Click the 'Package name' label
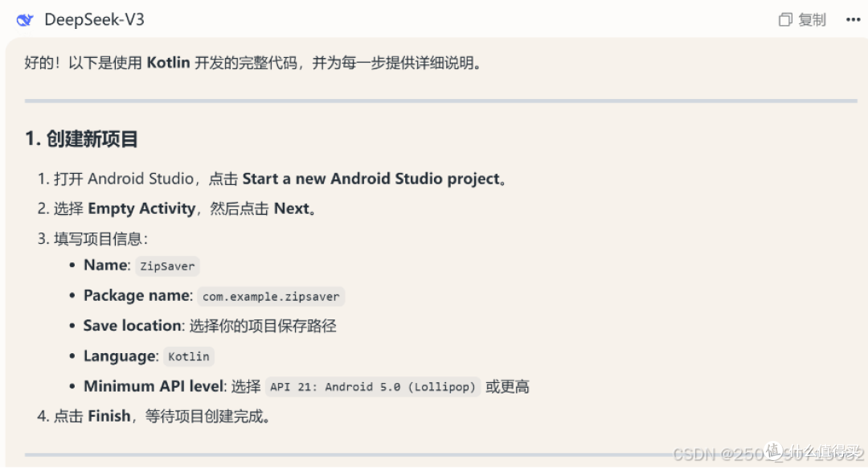 click(x=137, y=295)
